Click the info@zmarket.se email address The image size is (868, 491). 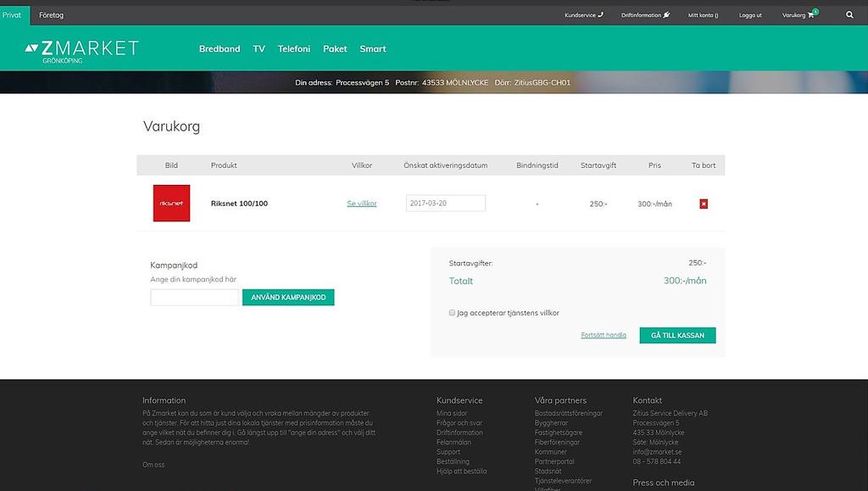[657, 452]
